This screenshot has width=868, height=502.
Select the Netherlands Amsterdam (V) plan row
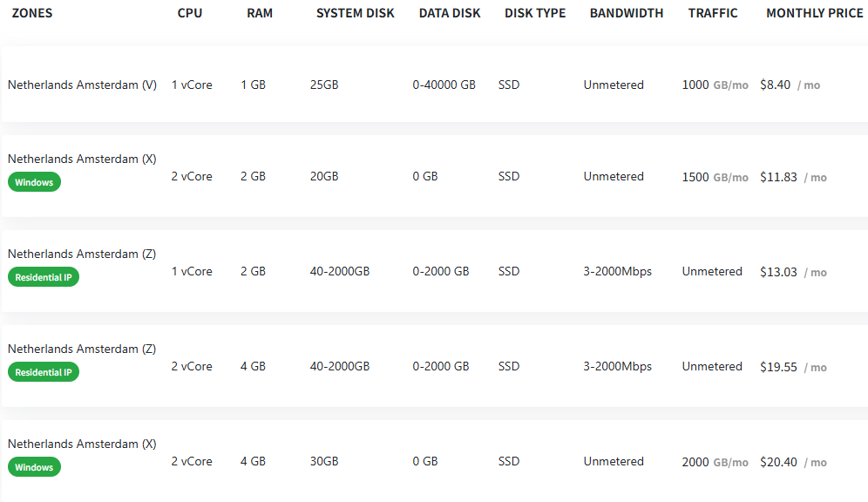(x=435, y=85)
